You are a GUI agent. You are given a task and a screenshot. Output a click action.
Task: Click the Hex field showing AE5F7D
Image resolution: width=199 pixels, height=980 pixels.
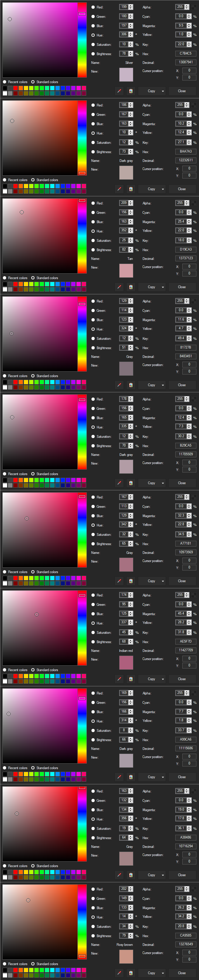point(186,641)
